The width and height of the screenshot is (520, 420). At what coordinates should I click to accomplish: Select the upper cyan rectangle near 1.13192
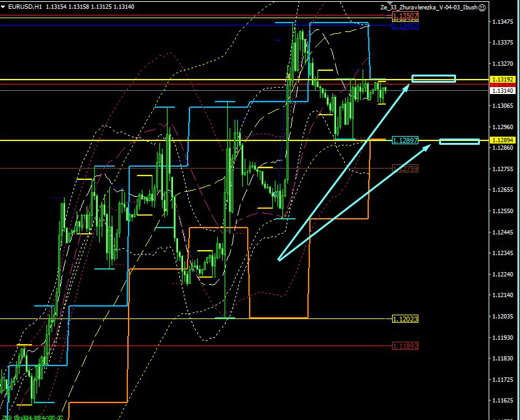[x=433, y=78]
